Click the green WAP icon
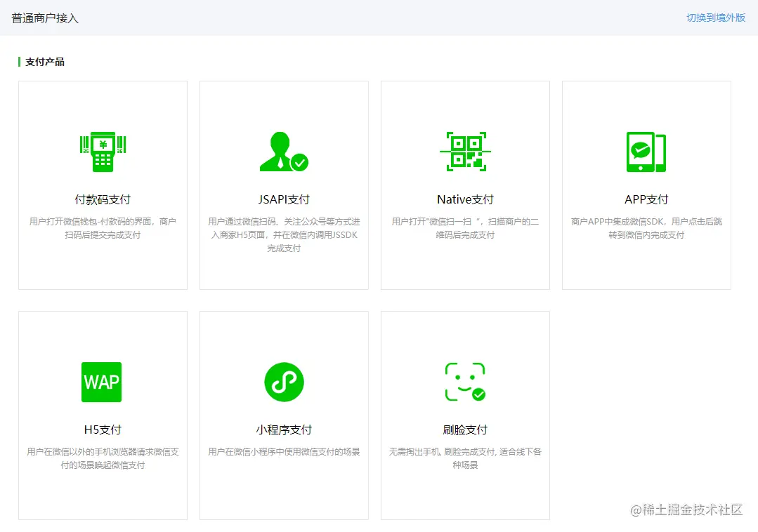 pyautogui.click(x=102, y=382)
